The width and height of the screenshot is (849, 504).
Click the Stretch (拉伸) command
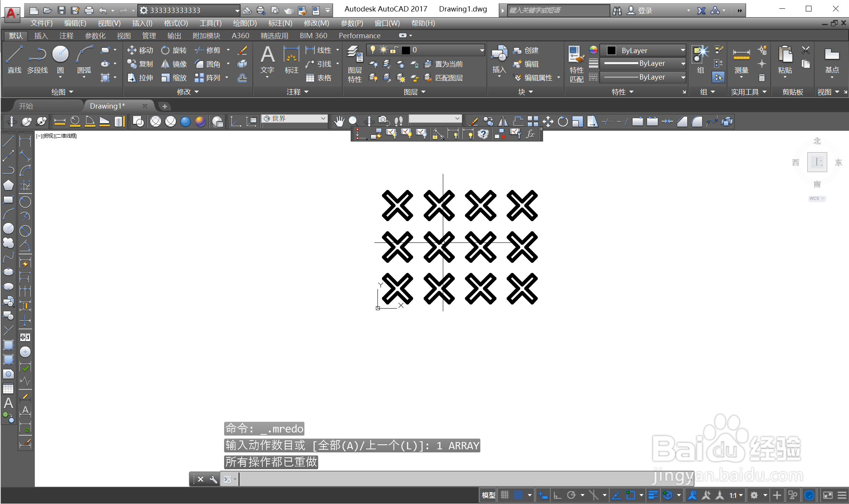click(140, 78)
